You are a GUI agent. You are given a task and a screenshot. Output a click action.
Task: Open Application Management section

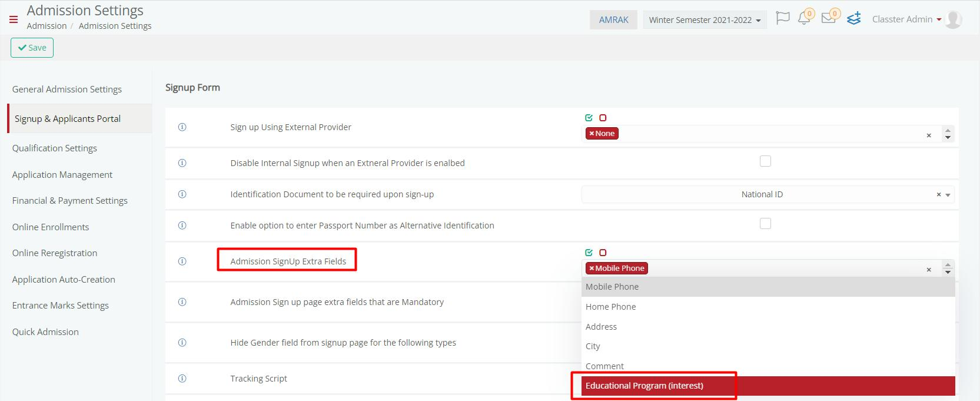[62, 175]
